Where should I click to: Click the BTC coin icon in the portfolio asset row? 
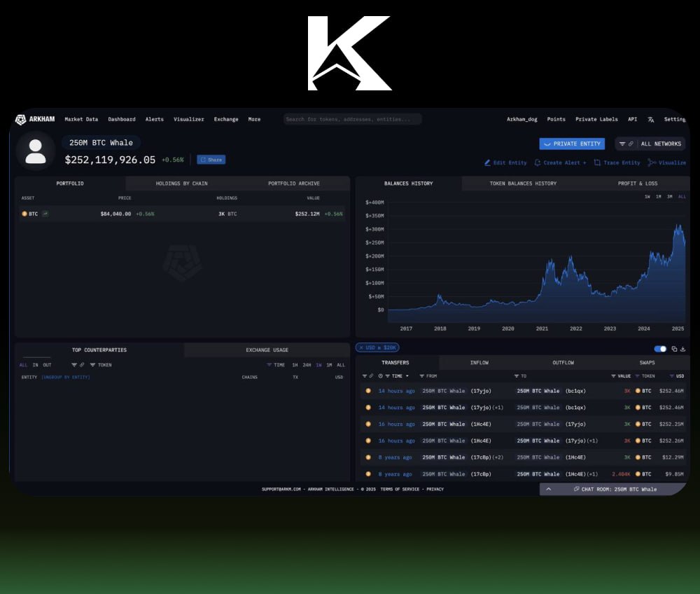click(24, 214)
